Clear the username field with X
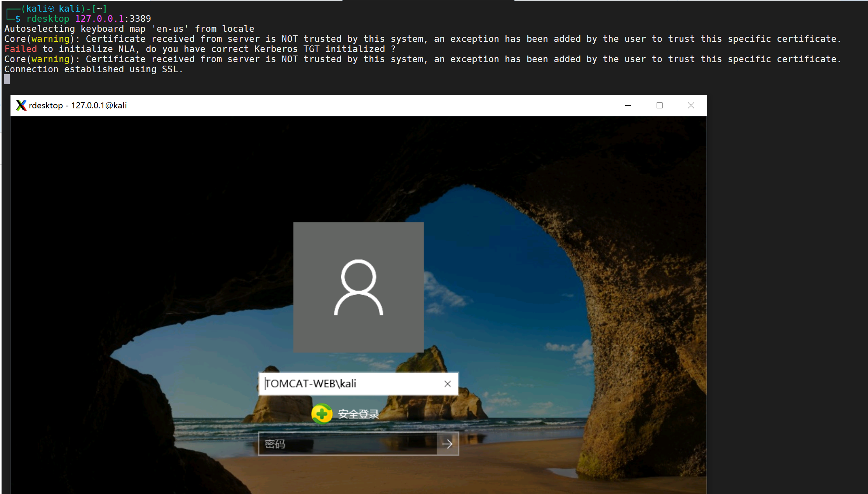The image size is (868, 494). coord(448,384)
